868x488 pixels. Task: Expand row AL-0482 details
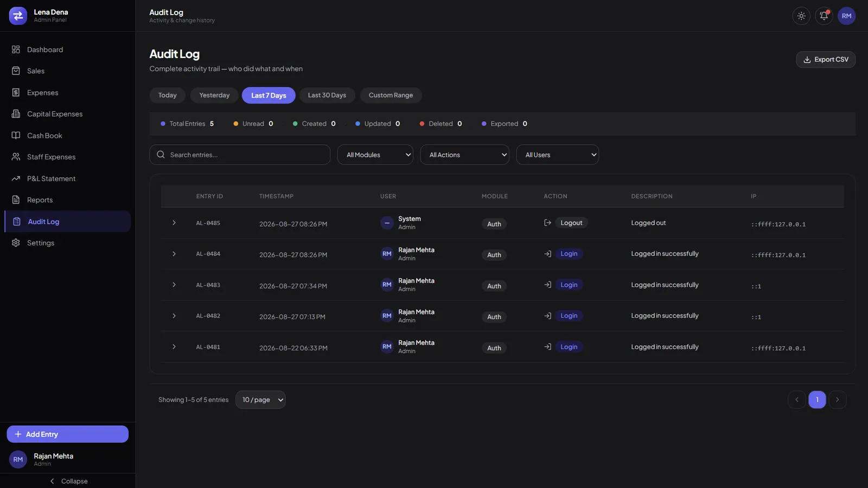[x=174, y=316]
